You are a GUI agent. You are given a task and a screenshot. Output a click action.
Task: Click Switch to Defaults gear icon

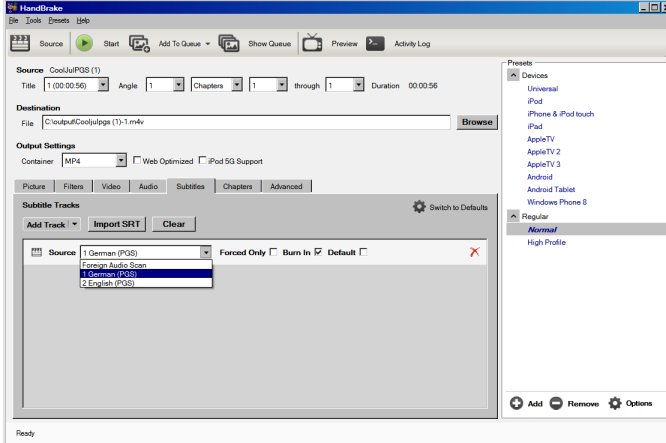click(x=419, y=207)
